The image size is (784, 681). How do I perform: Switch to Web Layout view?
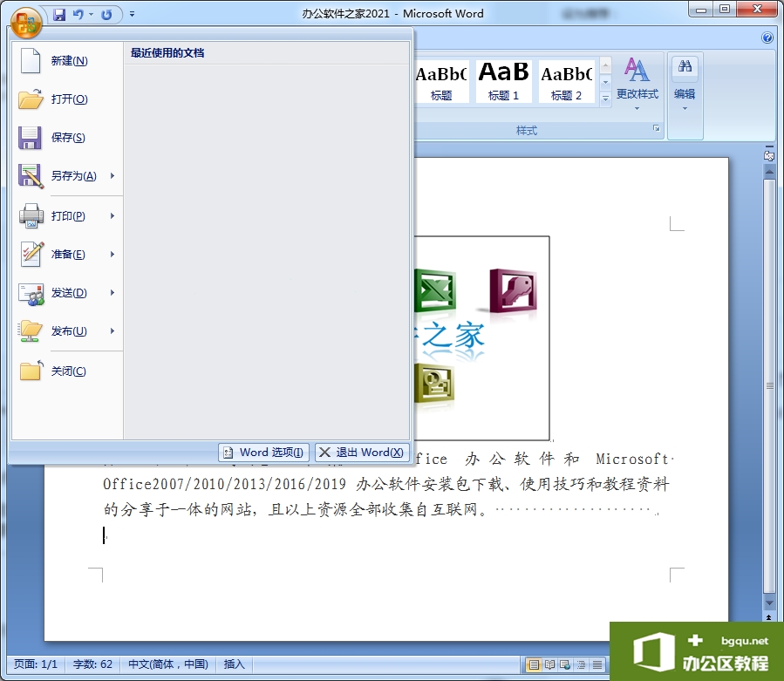[x=565, y=664]
